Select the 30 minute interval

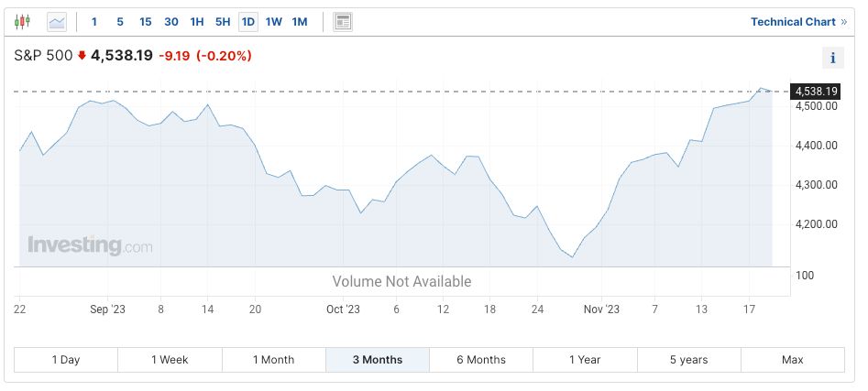pos(171,21)
